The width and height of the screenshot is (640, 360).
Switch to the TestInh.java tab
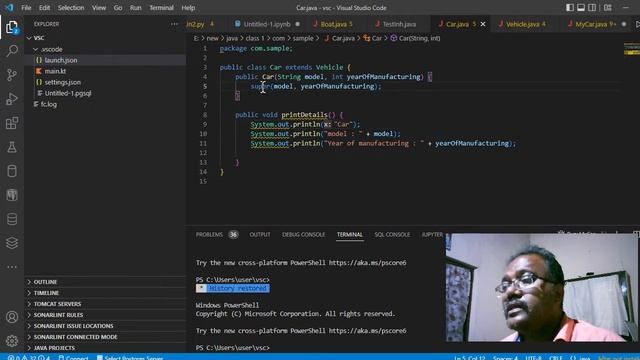pos(399,24)
